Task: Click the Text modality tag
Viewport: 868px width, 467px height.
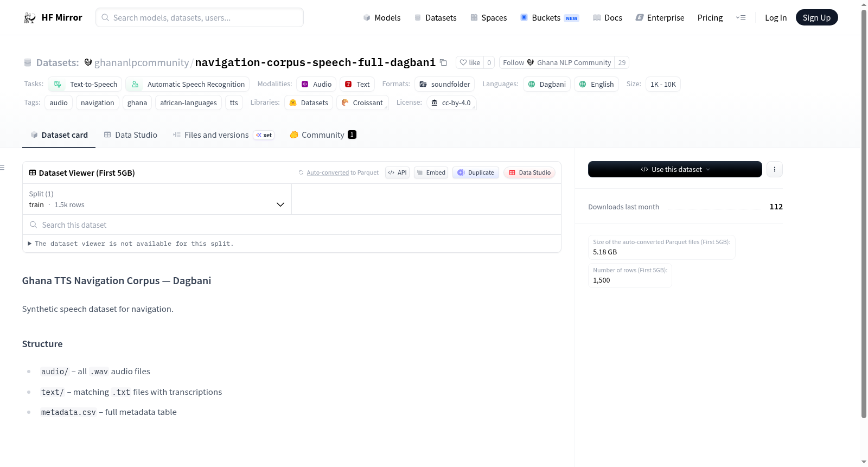Action: 358,84
